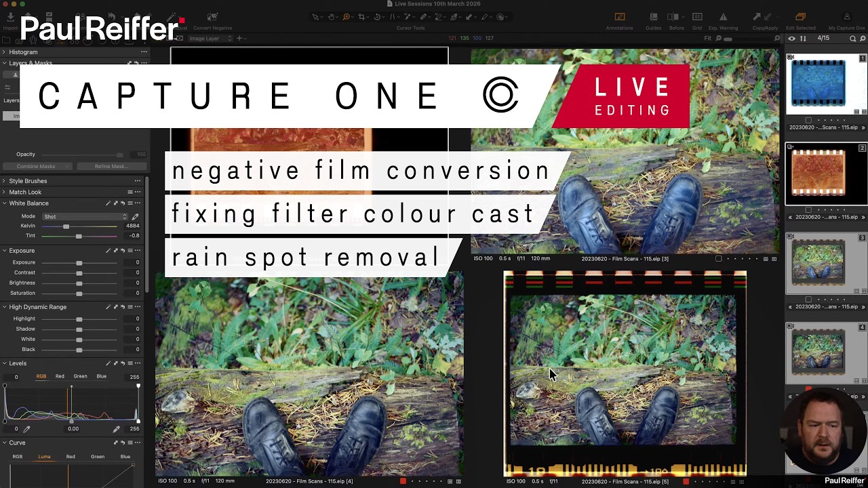Adjust the Kelvin slider handle

[x=66, y=226]
